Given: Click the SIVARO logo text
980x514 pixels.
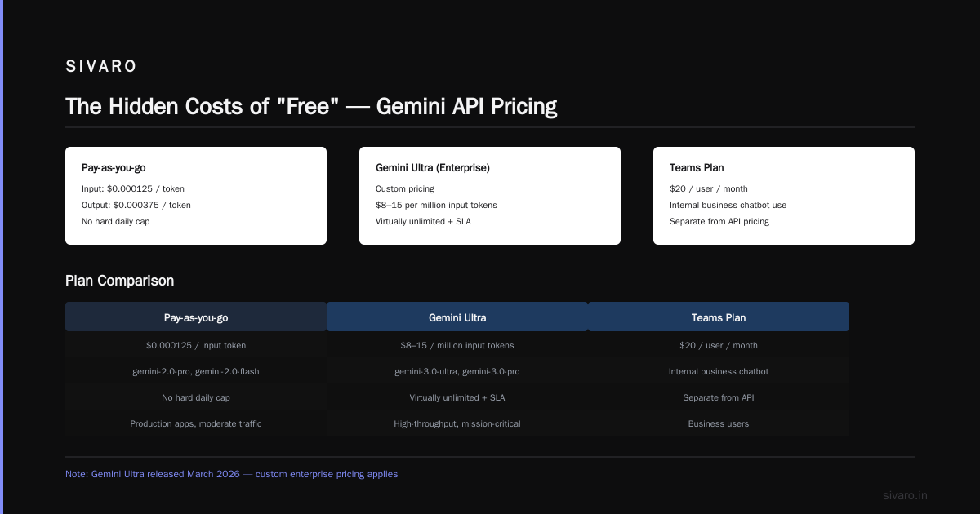Looking at the screenshot, I should point(101,66).
